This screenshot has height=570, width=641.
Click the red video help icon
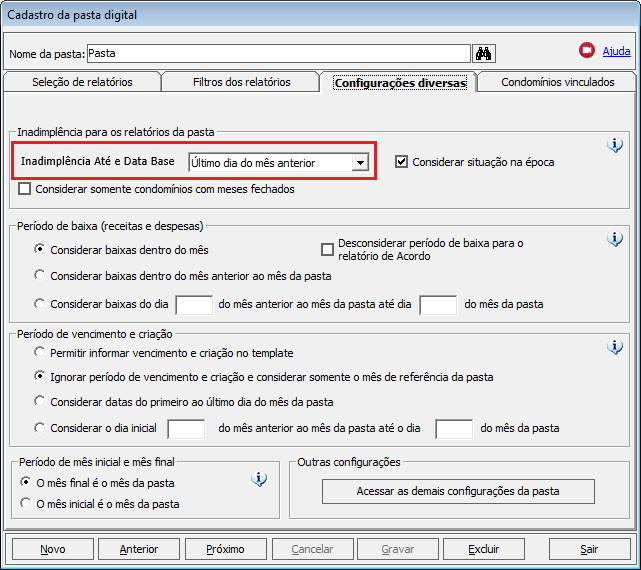click(587, 50)
